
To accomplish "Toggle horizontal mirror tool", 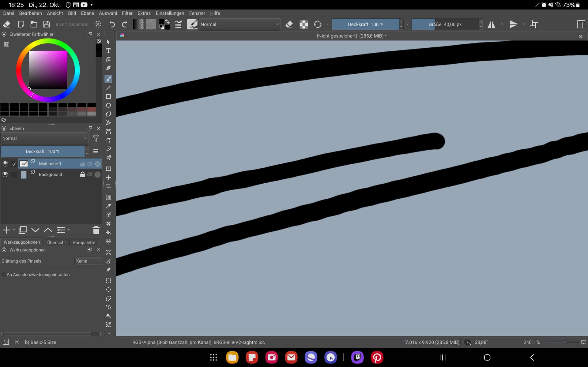I will [492, 24].
